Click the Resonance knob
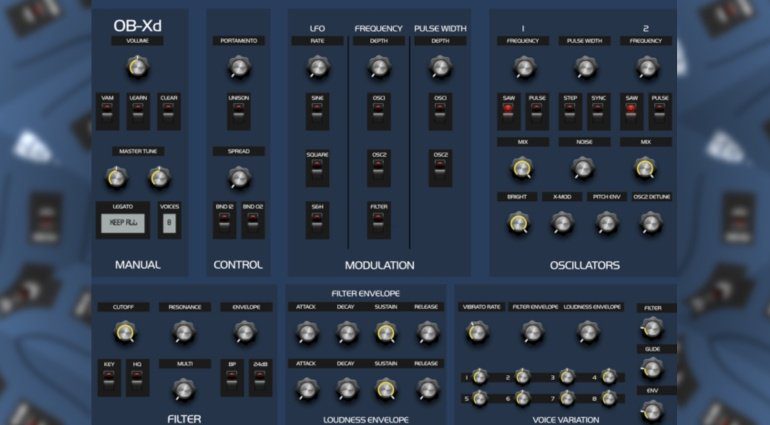This screenshot has height=425, width=770. [182, 332]
